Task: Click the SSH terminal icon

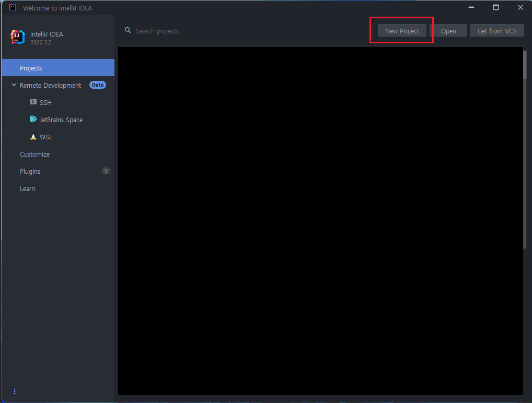Action: 33,102
